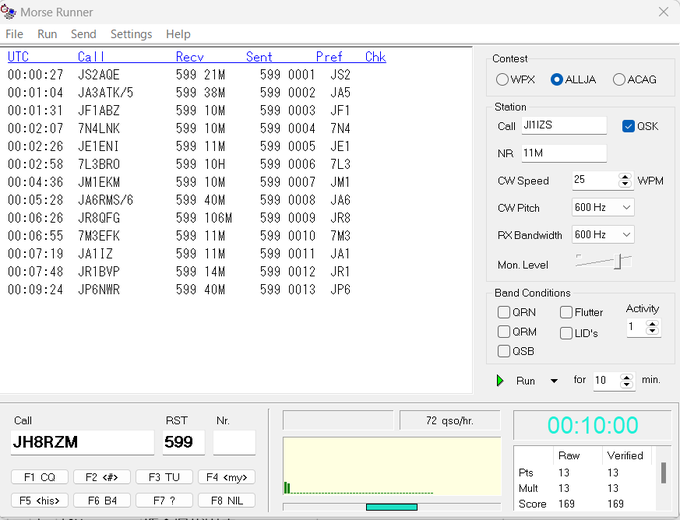Click the Pref column header
Viewport: 680px width, 520px height.
coord(329,57)
